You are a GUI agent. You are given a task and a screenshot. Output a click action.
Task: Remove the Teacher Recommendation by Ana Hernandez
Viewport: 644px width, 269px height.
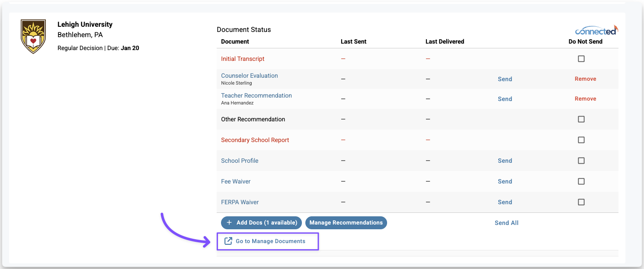pyautogui.click(x=585, y=99)
